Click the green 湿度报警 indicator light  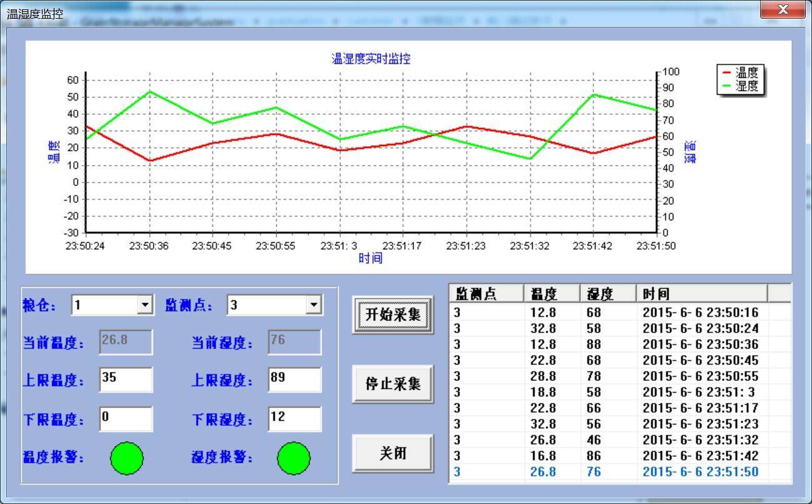294,458
